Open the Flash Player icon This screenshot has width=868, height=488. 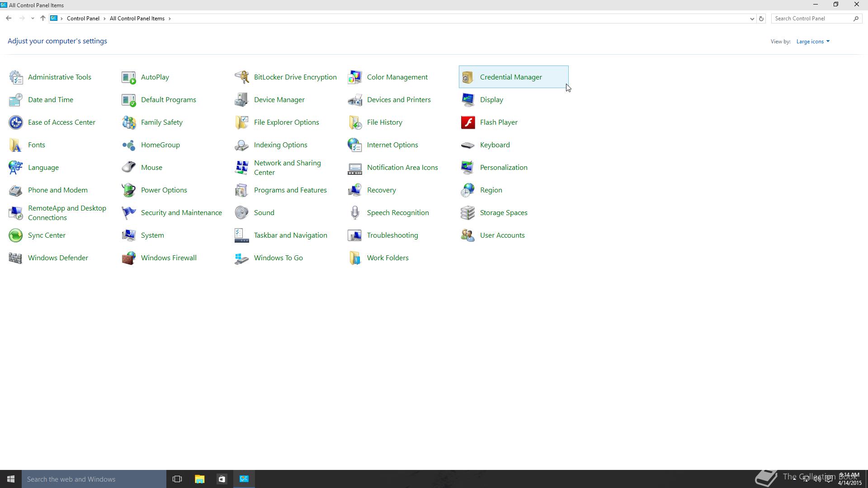(468, 122)
